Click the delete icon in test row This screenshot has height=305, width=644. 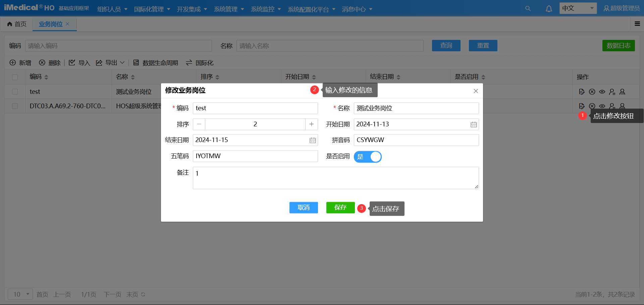[592, 91]
